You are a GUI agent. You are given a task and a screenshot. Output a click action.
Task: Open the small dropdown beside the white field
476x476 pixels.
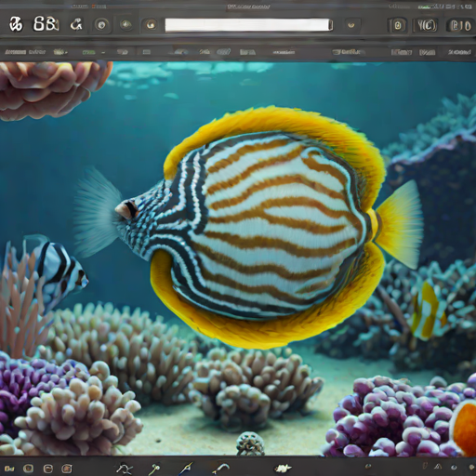351,25
